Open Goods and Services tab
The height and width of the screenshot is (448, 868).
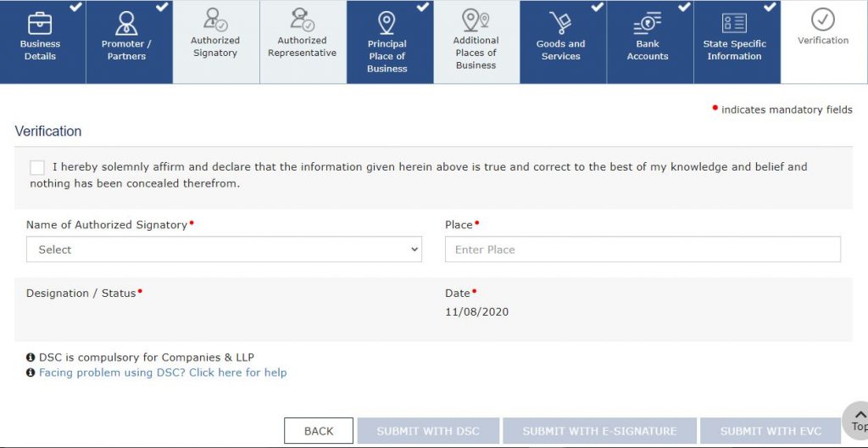(x=563, y=42)
